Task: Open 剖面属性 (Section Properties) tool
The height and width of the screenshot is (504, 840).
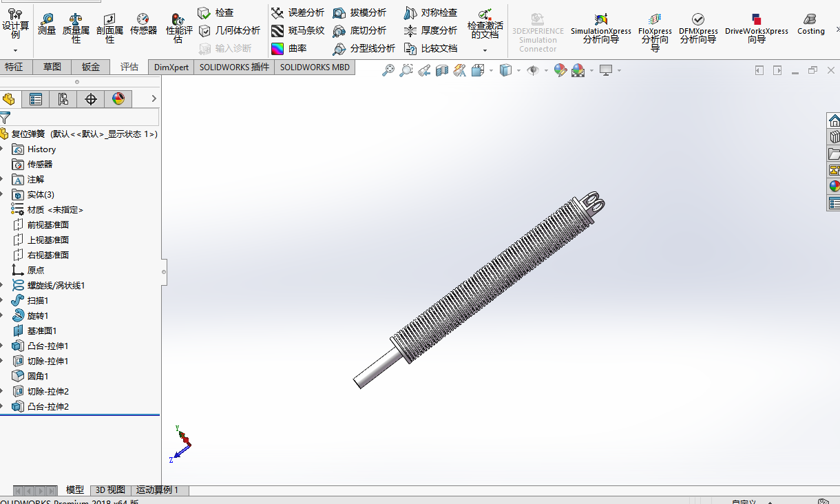Action: pos(109,28)
